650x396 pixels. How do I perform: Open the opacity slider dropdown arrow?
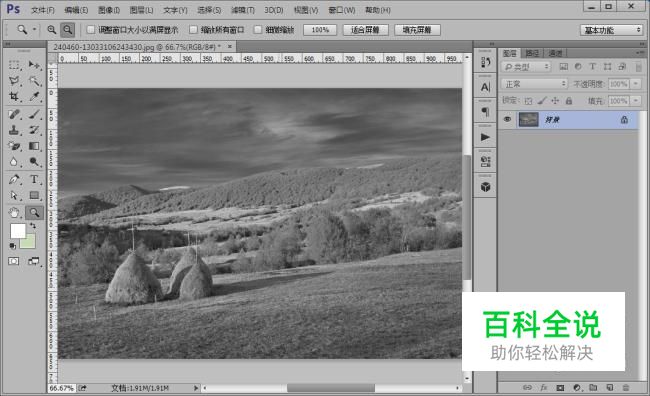click(636, 84)
